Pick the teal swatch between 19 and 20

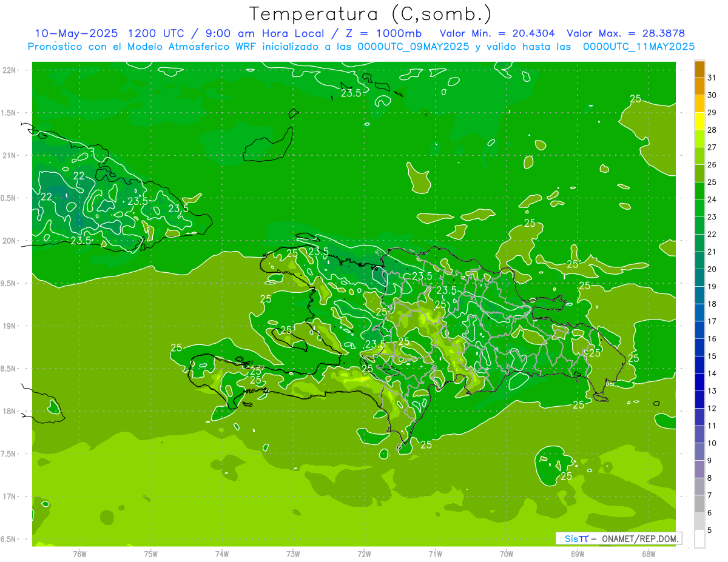pos(699,278)
